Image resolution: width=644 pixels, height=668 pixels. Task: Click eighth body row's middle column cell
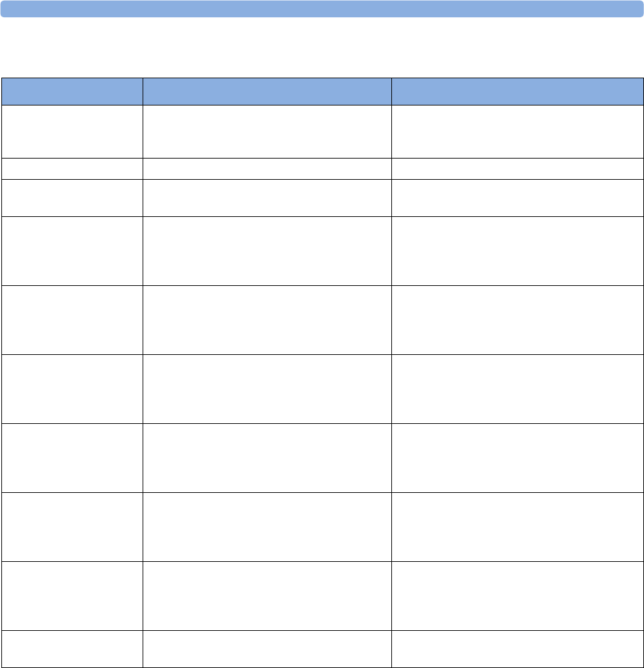click(267, 527)
